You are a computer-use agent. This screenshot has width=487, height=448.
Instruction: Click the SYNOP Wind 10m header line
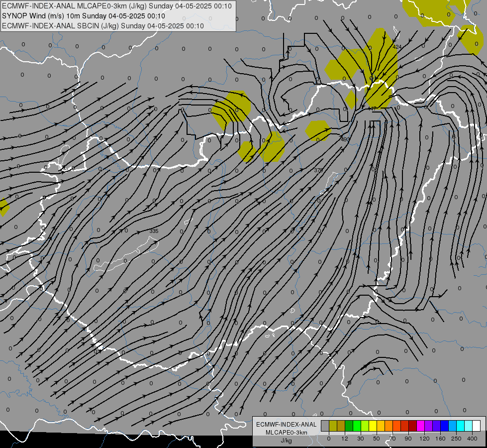[x=84, y=16]
